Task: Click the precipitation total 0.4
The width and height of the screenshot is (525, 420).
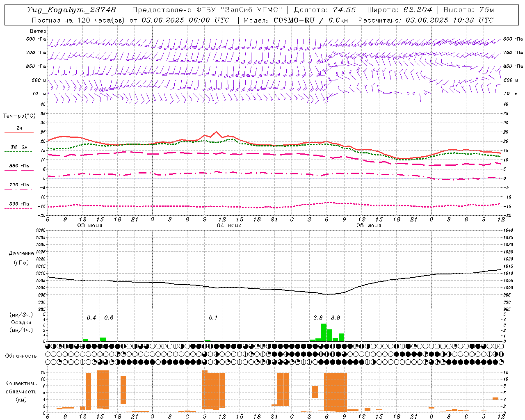Action: coord(91,317)
